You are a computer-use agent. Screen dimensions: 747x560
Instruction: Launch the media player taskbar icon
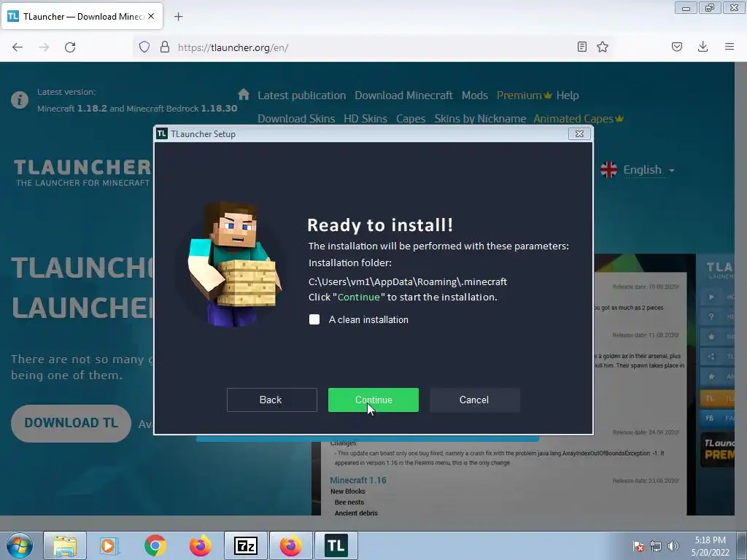tap(109, 545)
